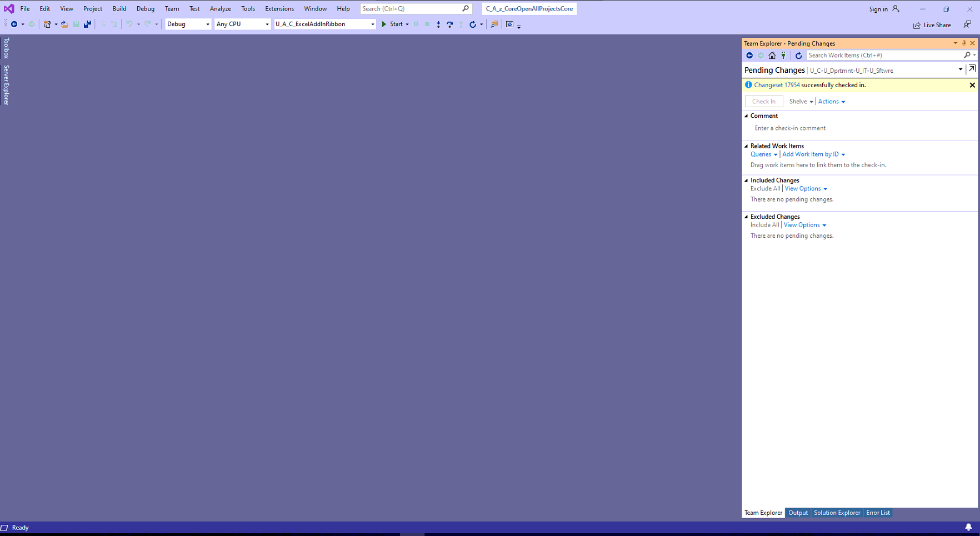980x536 pixels.
Task: Click the Add Work Item by ID link
Action: pos(811,154)
